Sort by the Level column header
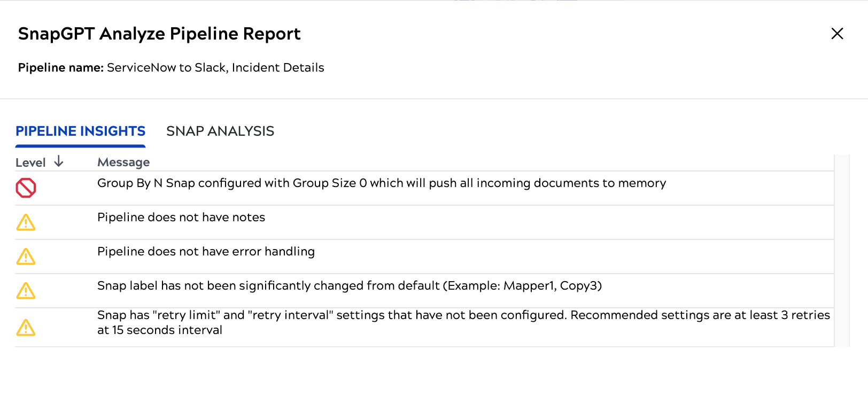Viewport: 868px width, 419px height. pyautogui.click(x=30, y=162)
